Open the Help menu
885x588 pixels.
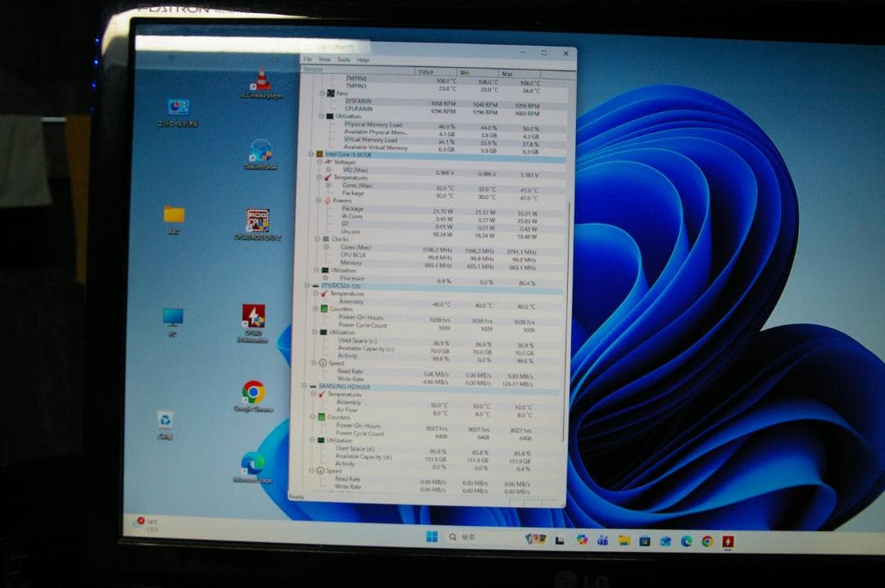pos(363,60)
